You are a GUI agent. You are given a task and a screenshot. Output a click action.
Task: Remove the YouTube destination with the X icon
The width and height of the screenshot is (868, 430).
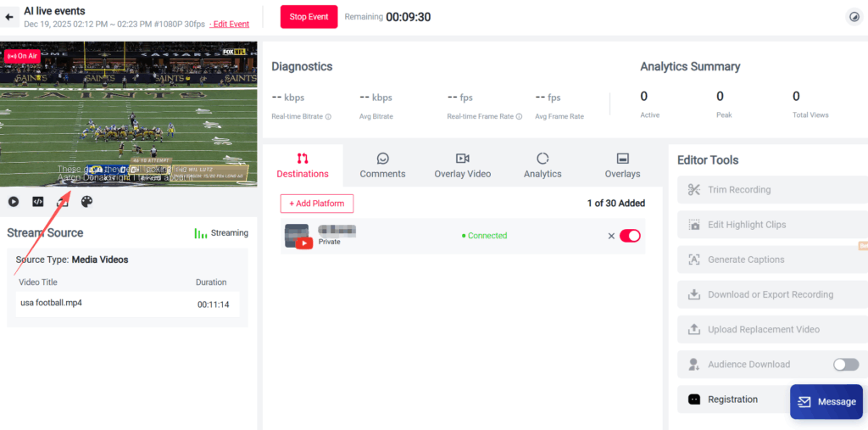611,236
